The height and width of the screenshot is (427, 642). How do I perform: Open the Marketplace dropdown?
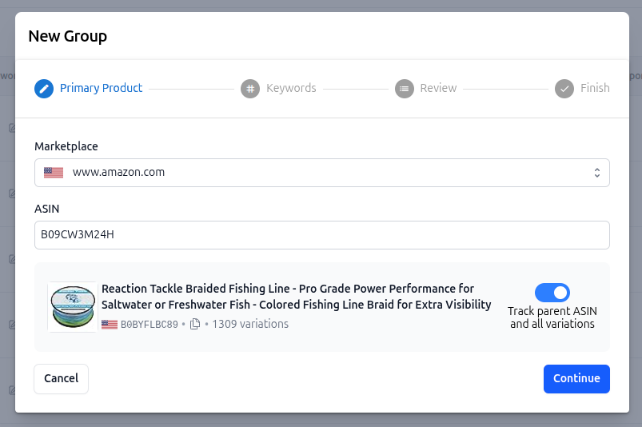pos(322,172)
